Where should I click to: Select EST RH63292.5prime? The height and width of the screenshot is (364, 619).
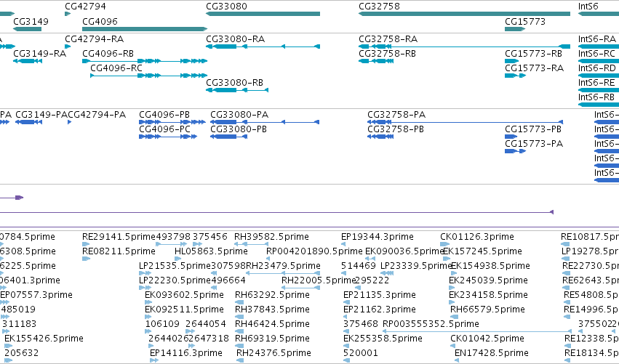tap(239, 302)
